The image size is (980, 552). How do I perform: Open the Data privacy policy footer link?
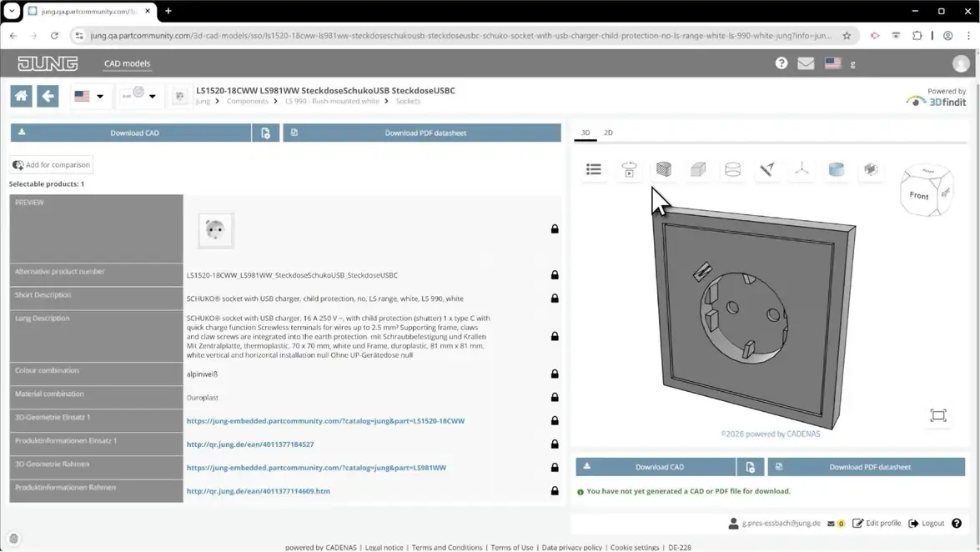[572, 548]
